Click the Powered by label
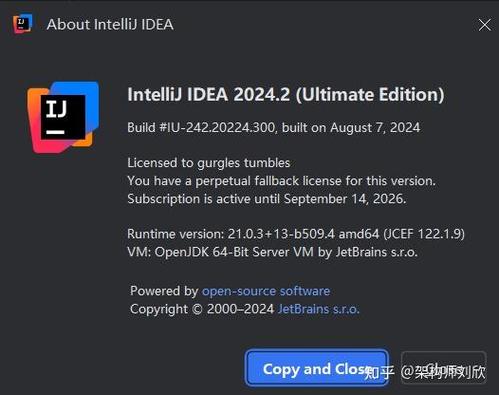Screen dimensions: 499x395 [x=164, y=291]
